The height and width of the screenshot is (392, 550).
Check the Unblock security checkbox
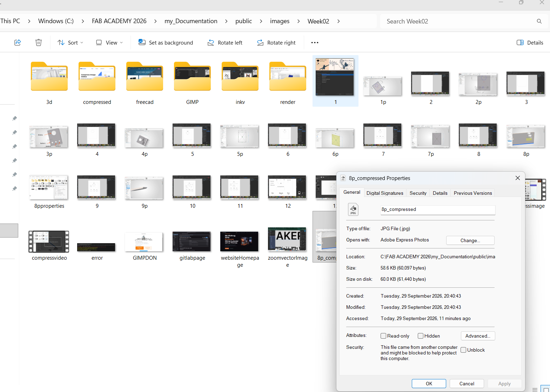pyautogui.click(x=463, y=350)
